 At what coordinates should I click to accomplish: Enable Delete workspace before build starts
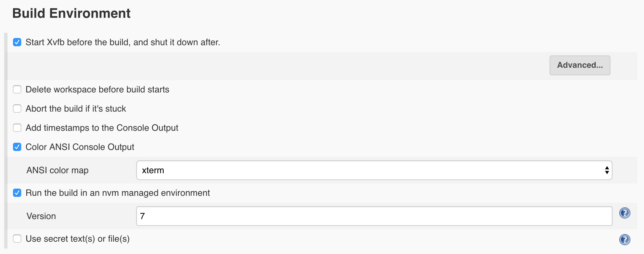(x=17, y=89)
